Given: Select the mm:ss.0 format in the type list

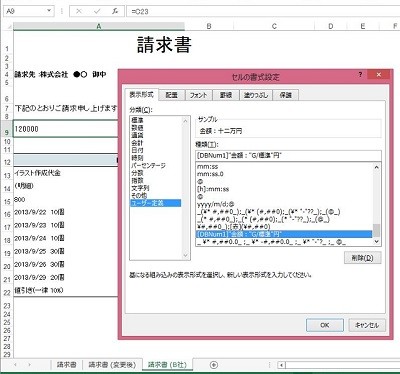Looking at the screenshot, I should [x=284, y=174].
